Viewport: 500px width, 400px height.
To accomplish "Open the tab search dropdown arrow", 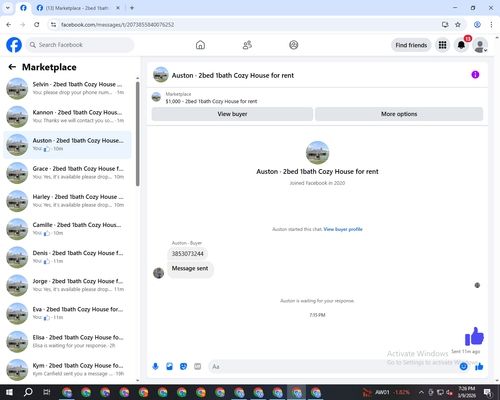I will click(8, 8).
